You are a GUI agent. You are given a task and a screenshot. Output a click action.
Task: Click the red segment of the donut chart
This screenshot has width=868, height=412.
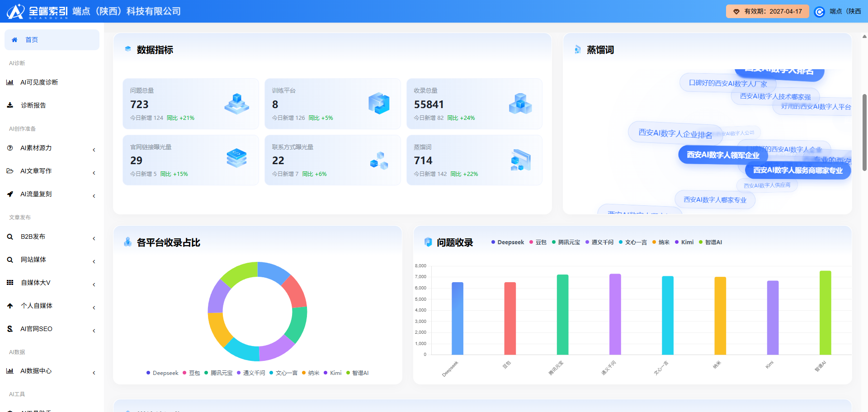[x=295, y=292]
